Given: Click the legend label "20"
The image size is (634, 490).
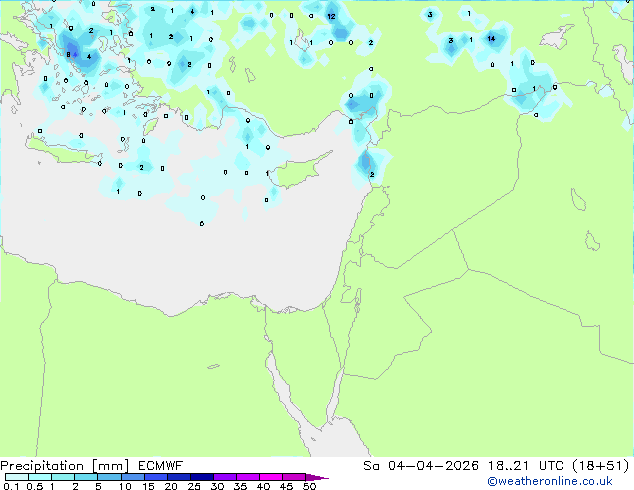Looking at the screenshot, I should [171, 486].
